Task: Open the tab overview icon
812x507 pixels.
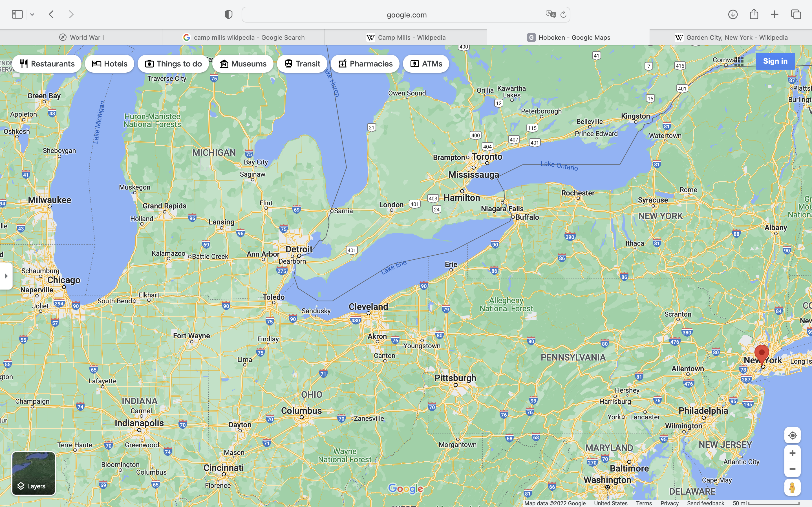Action: tap(796, 14)
